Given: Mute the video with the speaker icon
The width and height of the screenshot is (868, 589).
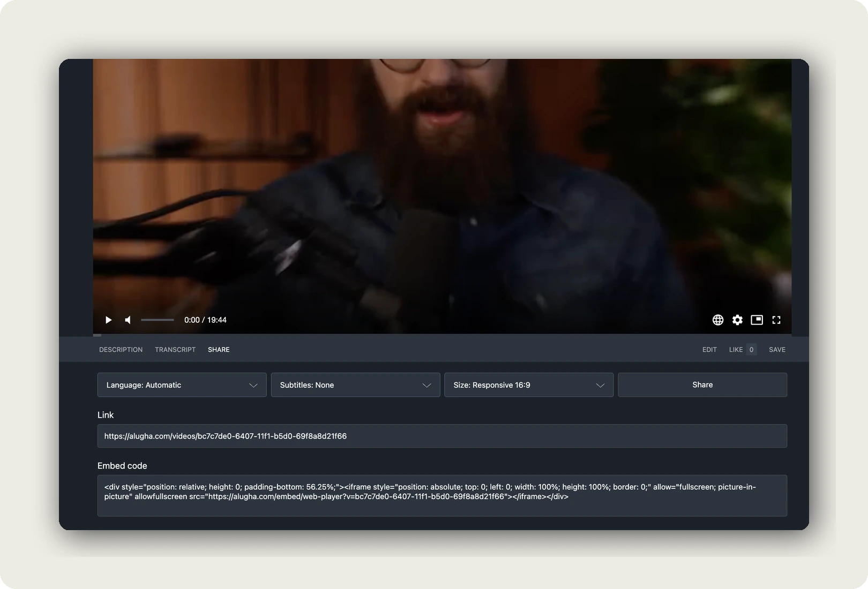Looking at the screenshot, I should point(128,320).
